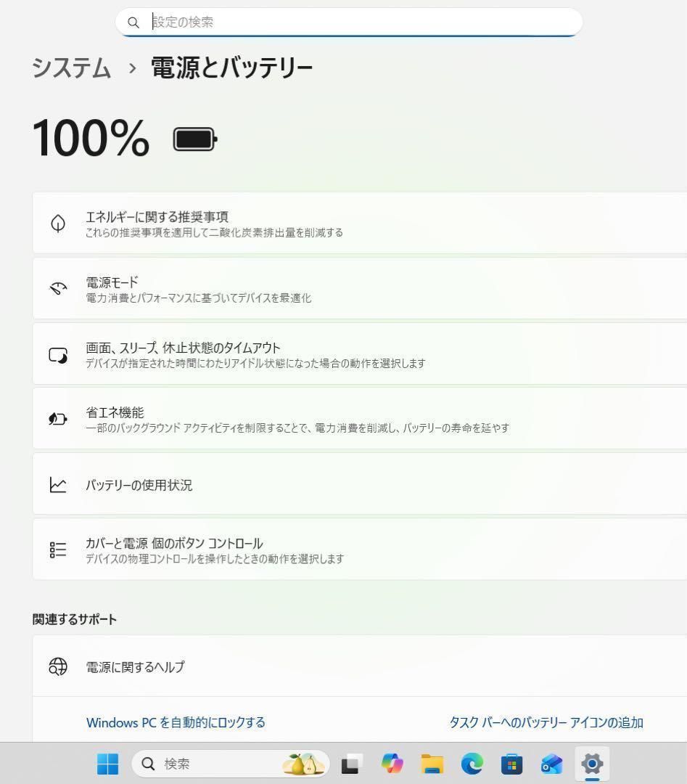
Task: Click the lid and power button controls icon
Action: 58,550
